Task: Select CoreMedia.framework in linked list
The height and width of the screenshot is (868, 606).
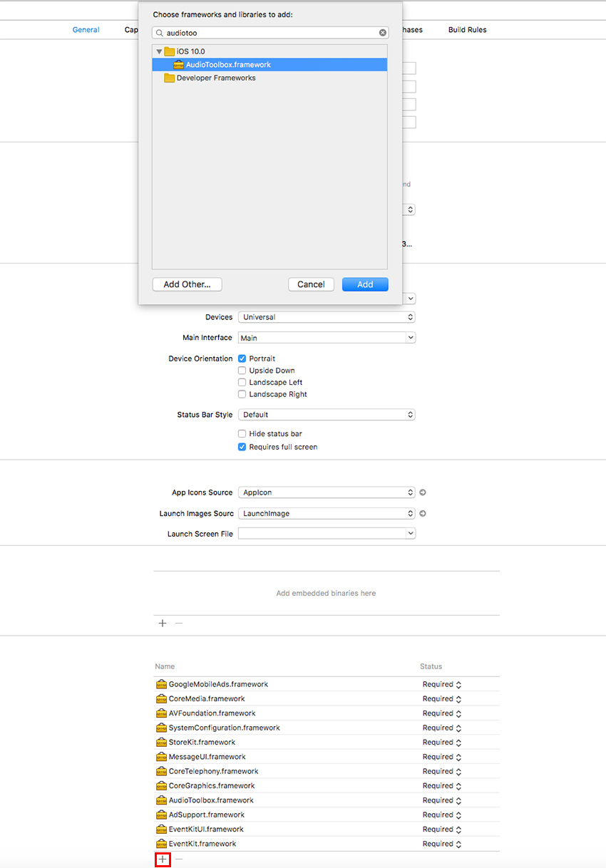Action: pyautogui.click(x=327, y=699)
